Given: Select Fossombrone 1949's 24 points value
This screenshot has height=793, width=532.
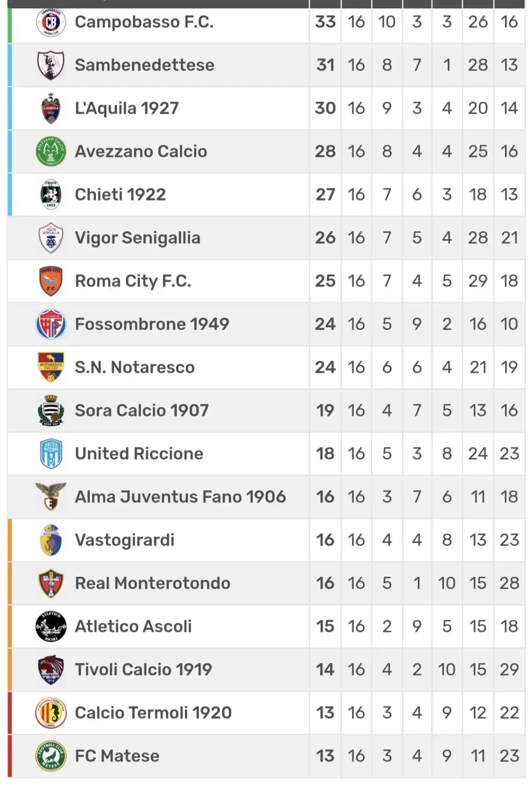Looking at the screenshot, I should 325,324.
